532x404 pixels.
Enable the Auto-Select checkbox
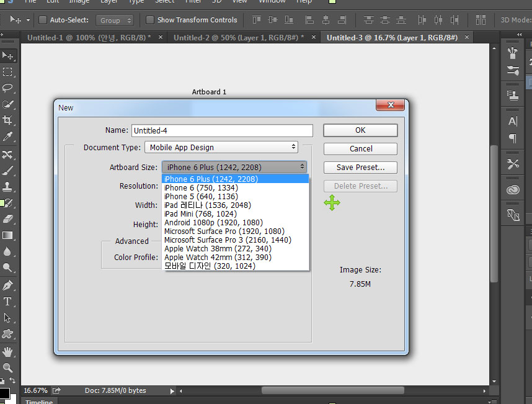[x=43, y=20]
